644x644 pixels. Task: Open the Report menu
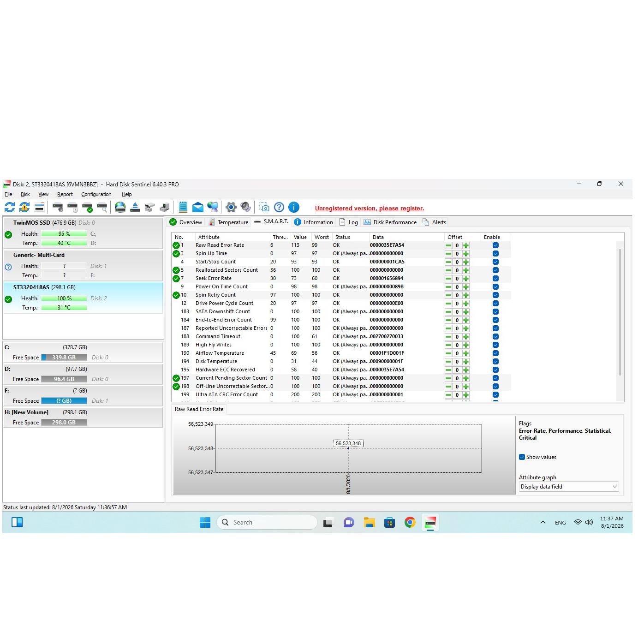click(65, 194)
